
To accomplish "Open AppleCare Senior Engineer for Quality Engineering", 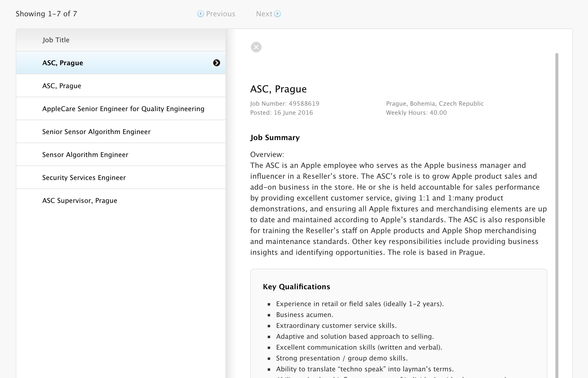I will [x=123, y=109].
